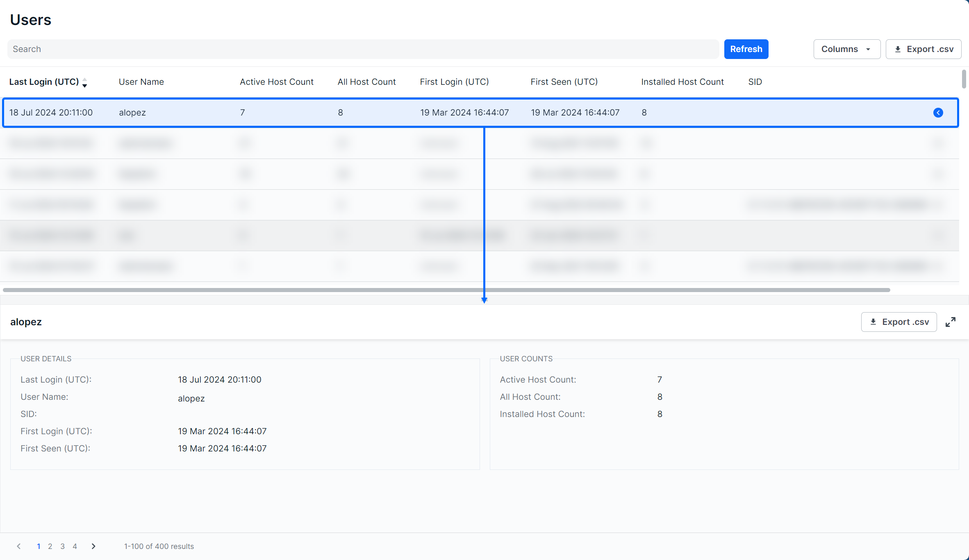Jump to page 3 of results

point(62,546)
